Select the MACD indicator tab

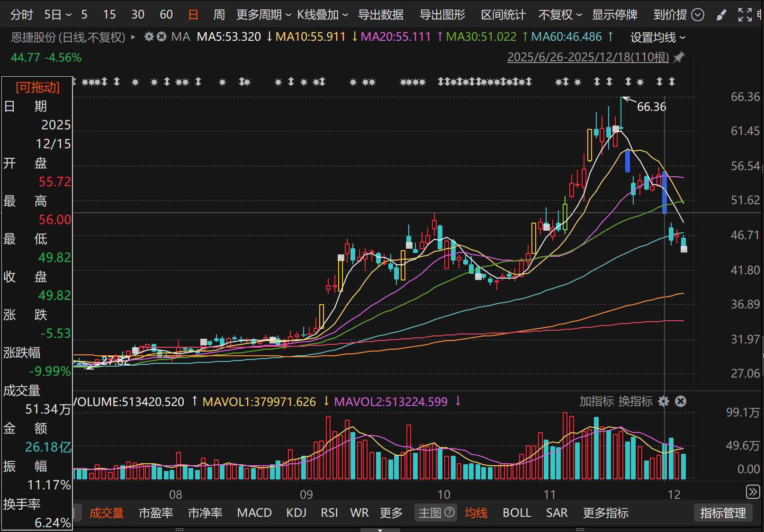tap(254, 513)
